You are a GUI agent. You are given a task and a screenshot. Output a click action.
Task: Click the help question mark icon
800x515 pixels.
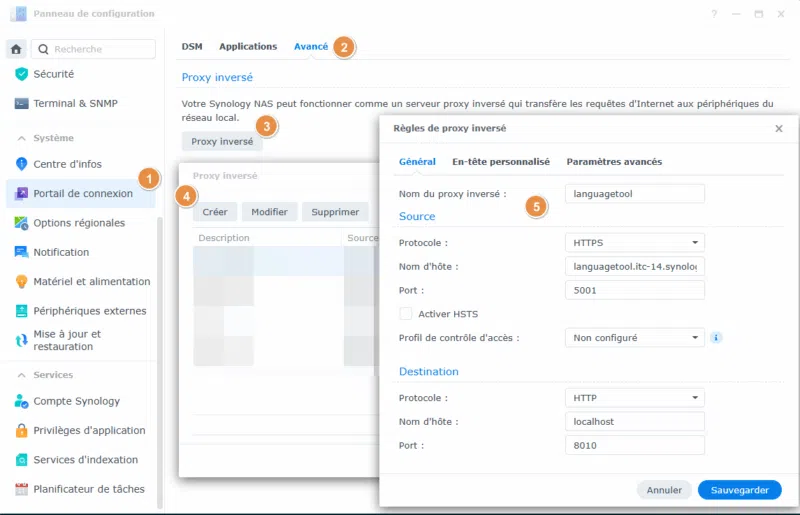(x=714, y=14)
